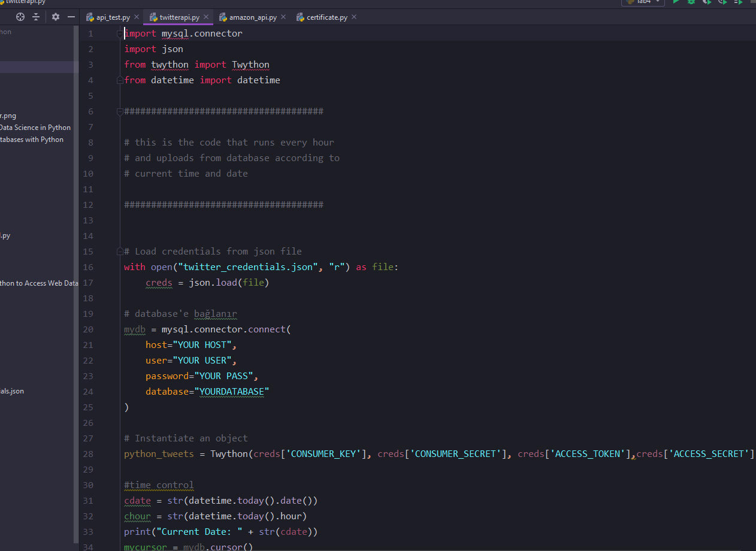Start debugging with the green bug icon
The image size is (756, 551).
691,2
